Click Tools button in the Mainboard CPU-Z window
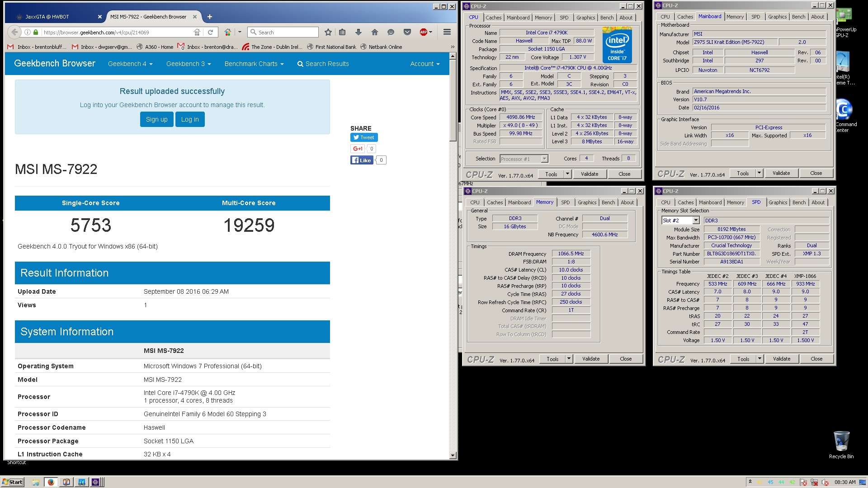 pyautogui.click(x=743, y=173)
